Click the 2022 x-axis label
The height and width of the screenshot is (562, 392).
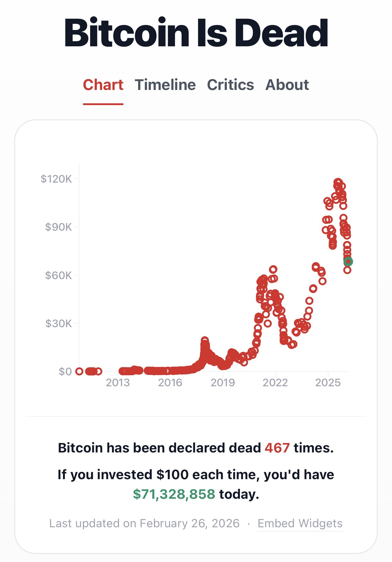[275, 383]
